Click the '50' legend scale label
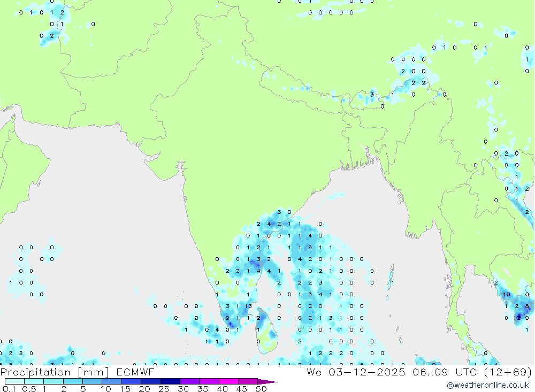 pyautogui.click(x=262, y=389)
